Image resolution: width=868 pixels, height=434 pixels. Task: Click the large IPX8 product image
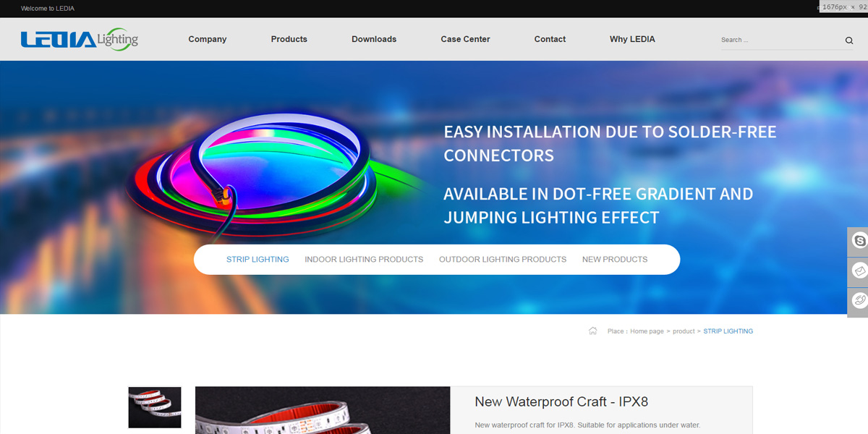pyautogui.click(x=323, y=410)
